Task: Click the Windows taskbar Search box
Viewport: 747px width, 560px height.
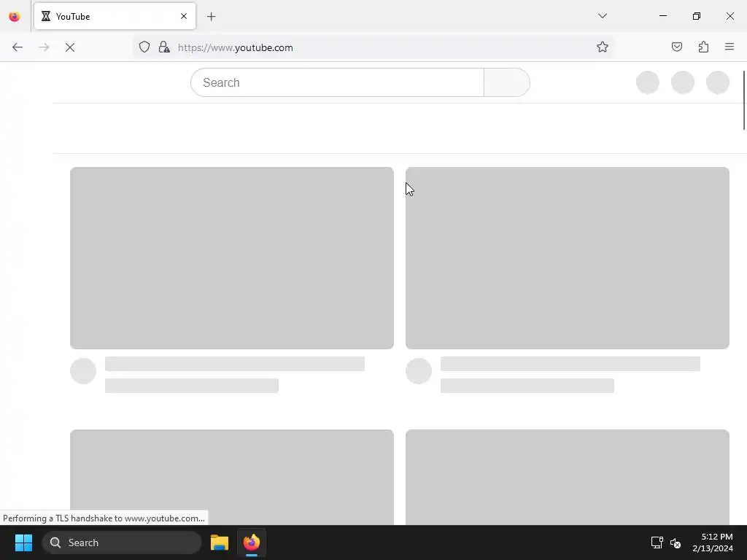Action: (x=122, y=542)
